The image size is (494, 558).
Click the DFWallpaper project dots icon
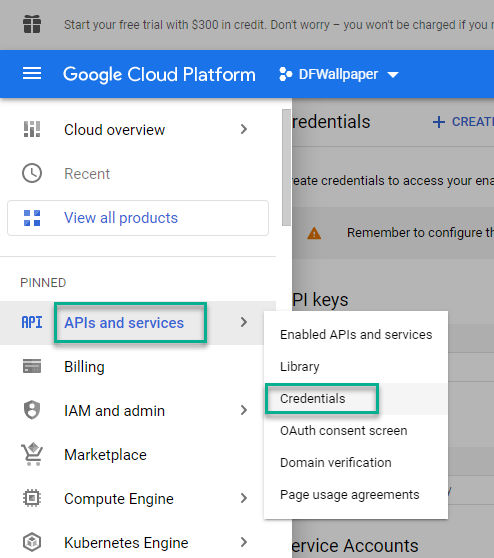285,74
